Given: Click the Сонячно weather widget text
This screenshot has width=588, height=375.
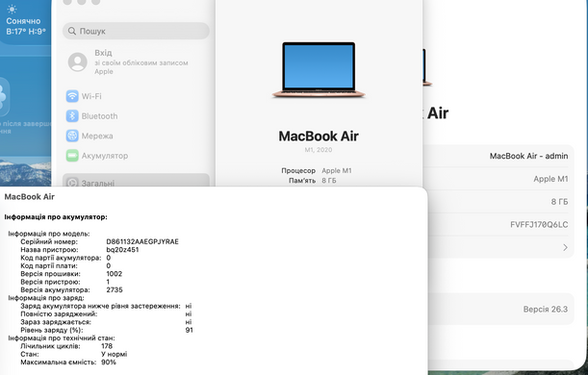Looking at the screenshot, I should click(23, 21).
